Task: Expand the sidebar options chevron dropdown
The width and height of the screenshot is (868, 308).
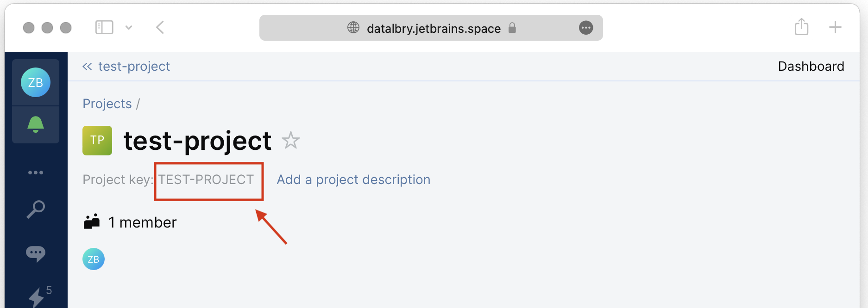Action: pyautogui.click(x=129, y=28)
